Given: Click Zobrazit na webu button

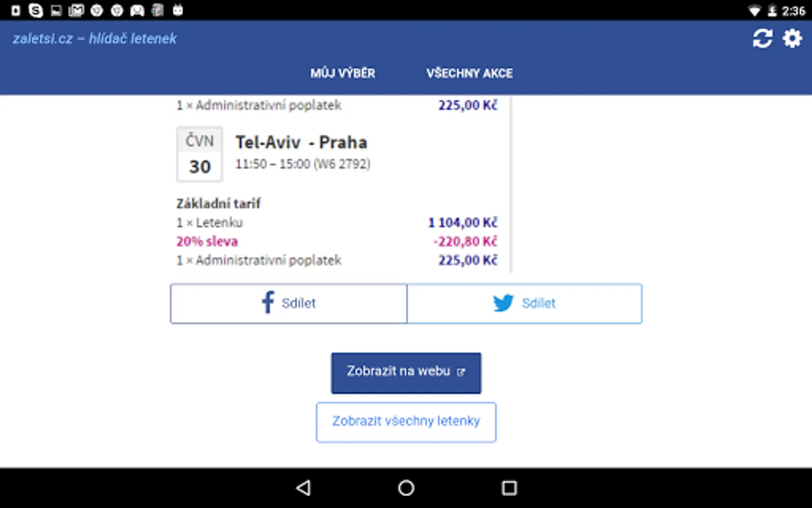Looking at the screenshot, I should (x=406, y=373).
